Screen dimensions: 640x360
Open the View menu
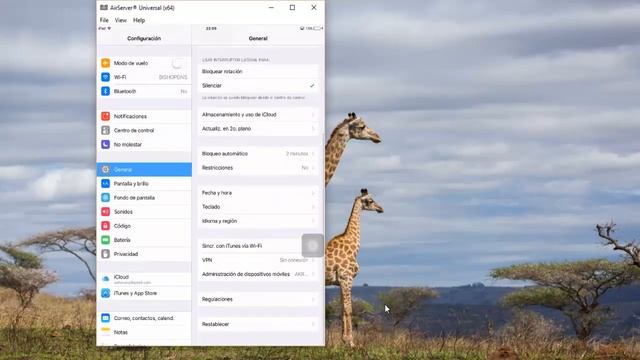tap(121, 20)
